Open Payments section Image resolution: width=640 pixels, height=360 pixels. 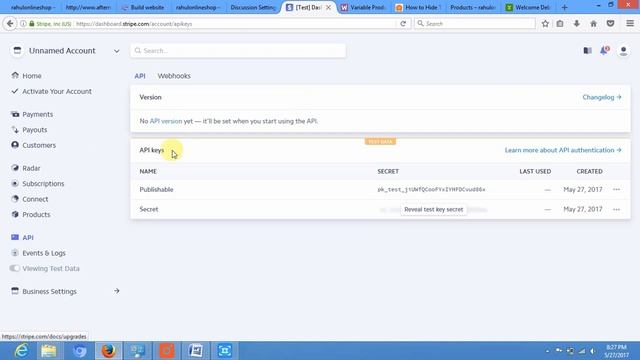point(38,114)
